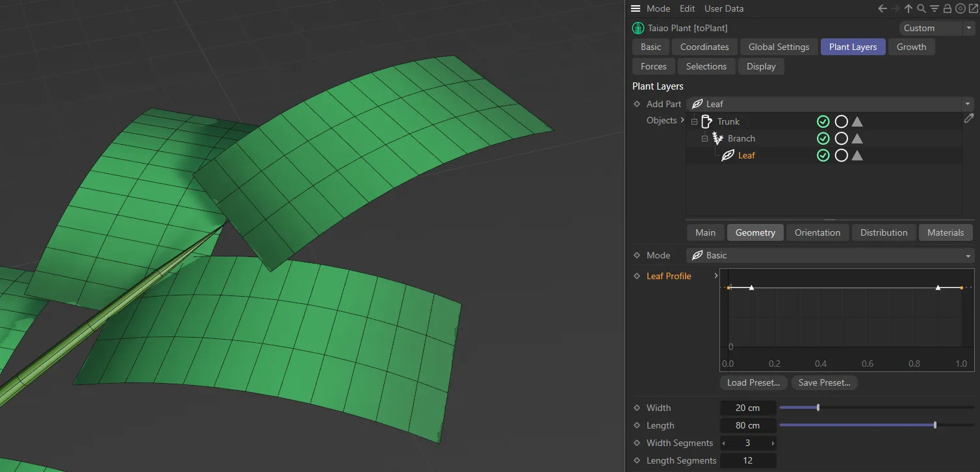Click the Taiao Plant object icon
This screenshot has width=980, height=472.
(x=638, y=28)
